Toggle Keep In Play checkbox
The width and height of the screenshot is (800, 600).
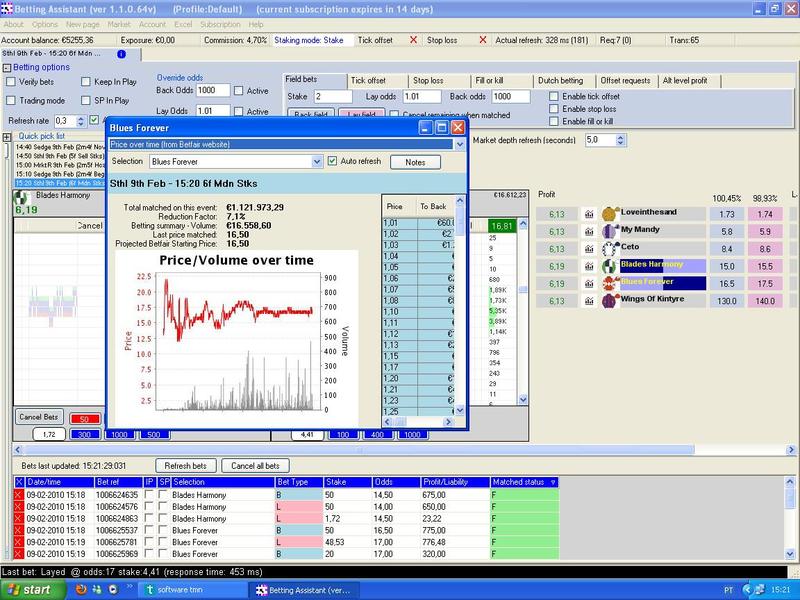coord(86,82)
